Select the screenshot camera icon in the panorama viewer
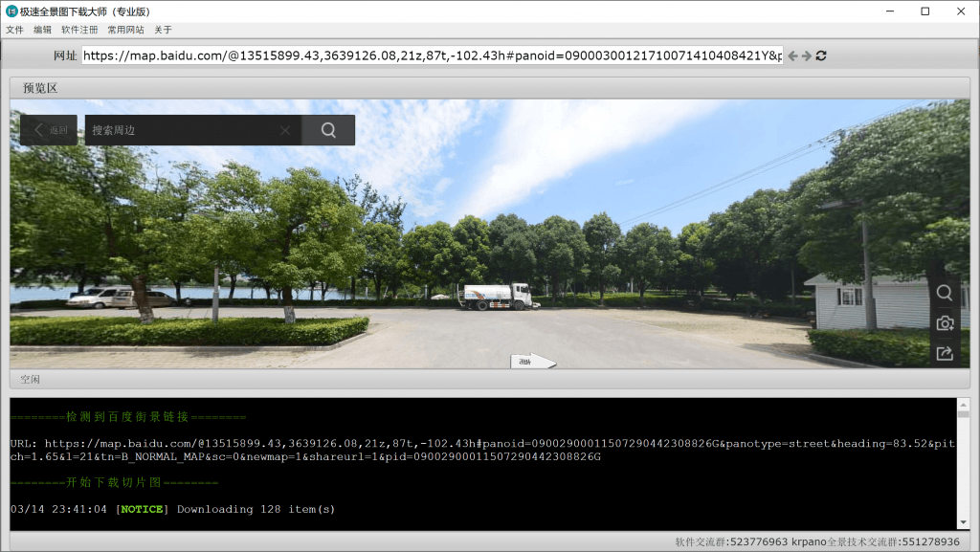This screenshot has width=980, height=552. (x=945, y=323)
